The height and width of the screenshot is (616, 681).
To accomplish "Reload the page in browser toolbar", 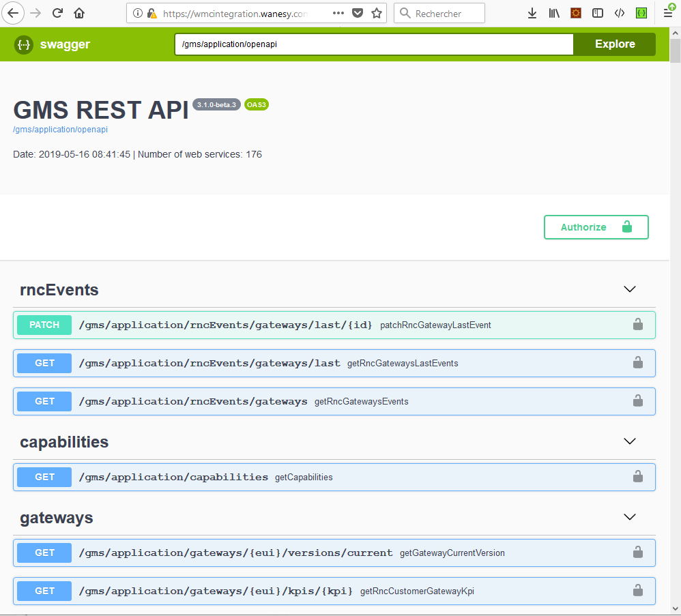I will click(58, 13).
